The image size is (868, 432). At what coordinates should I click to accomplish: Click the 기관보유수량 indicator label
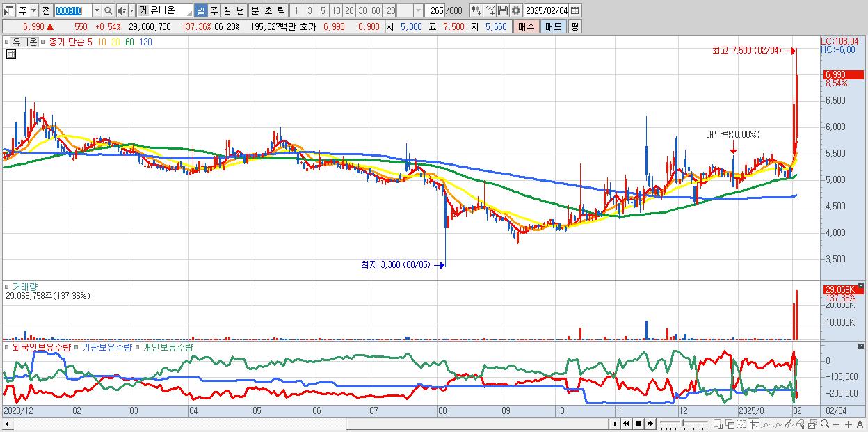pyautogui.click(x=107, y=346)
